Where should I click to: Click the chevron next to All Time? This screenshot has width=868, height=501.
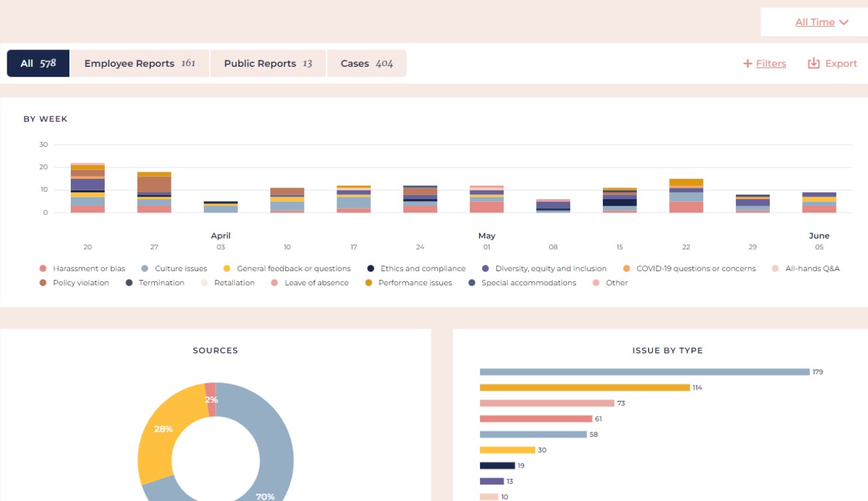(844, 22)
